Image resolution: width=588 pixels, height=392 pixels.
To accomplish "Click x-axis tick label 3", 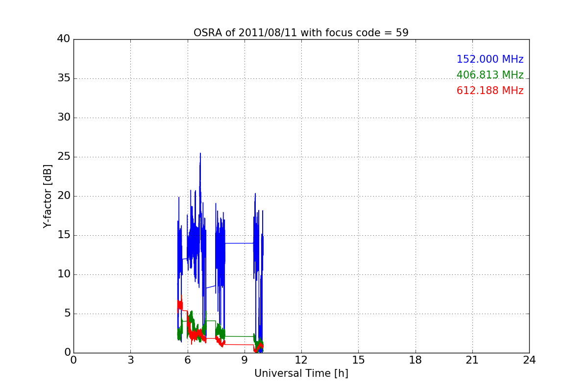I will pyautogui.click(x=130, y=360).
